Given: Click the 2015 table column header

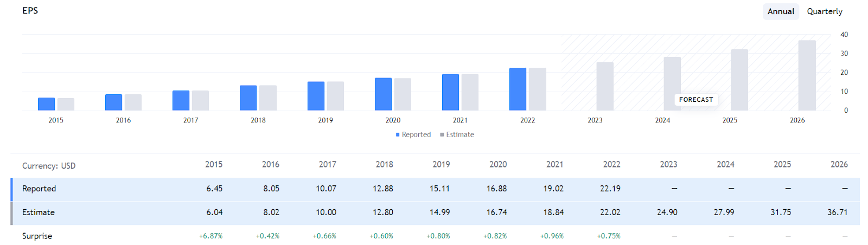Looking at the screenshot, I should pyautogui.click(x=214, y=164).
